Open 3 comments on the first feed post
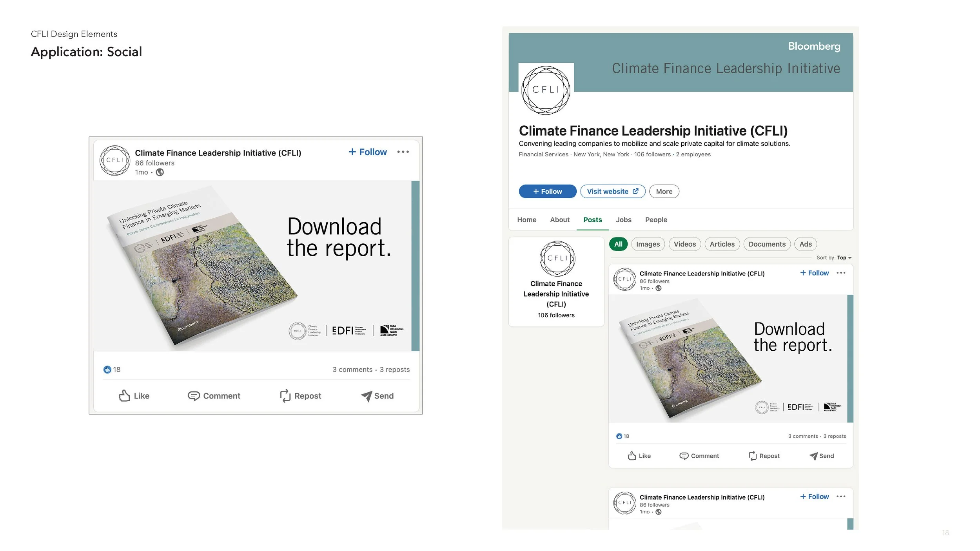Screen dimensions: 980x551 tap(803, 436)
